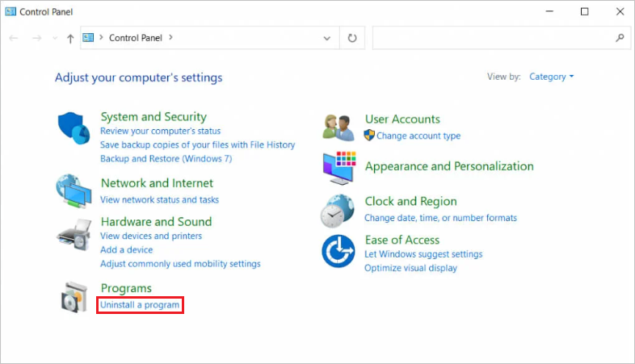
Task: Open the View by Category dropdown
Action: (551, 77)
